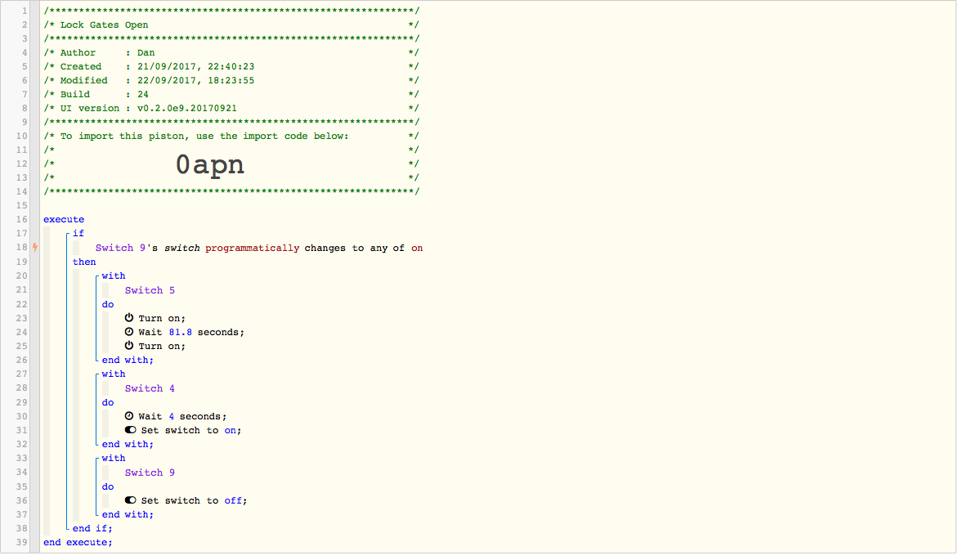Click the then keyword
Viewport: 963px width, 560px height.
coord(84,262)
